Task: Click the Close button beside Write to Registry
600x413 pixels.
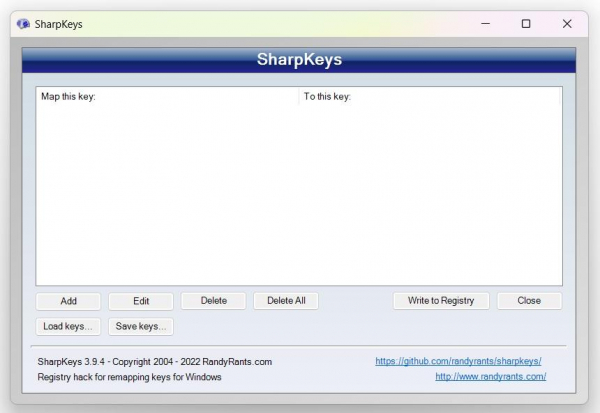Action: point(529,301)
